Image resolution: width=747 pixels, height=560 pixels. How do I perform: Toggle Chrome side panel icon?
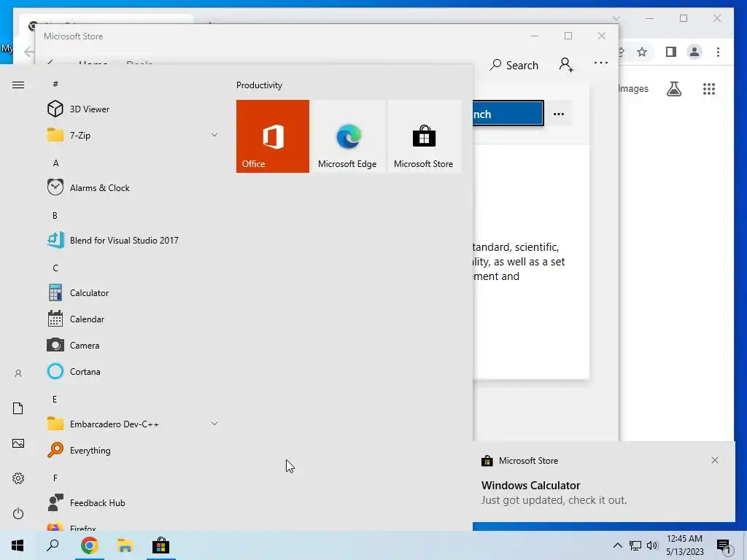tap(671, 52)
